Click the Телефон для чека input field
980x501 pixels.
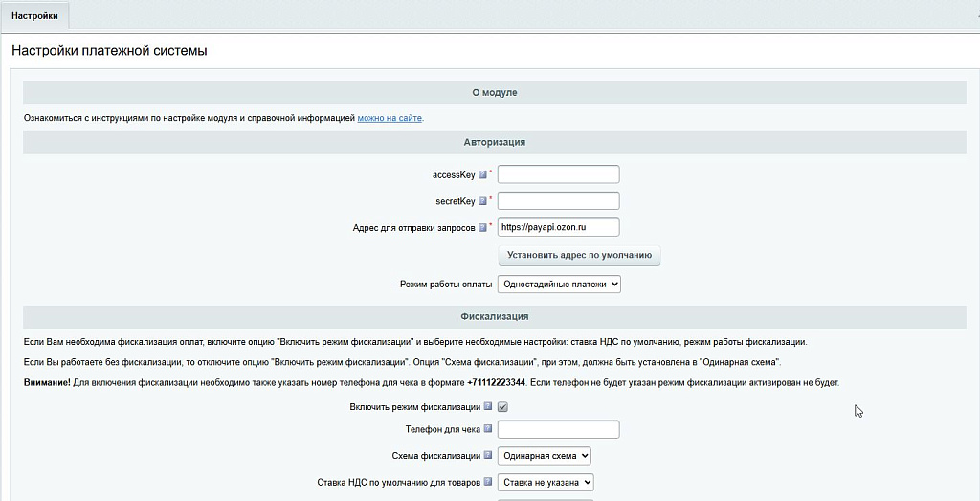(x=558, y=429)
